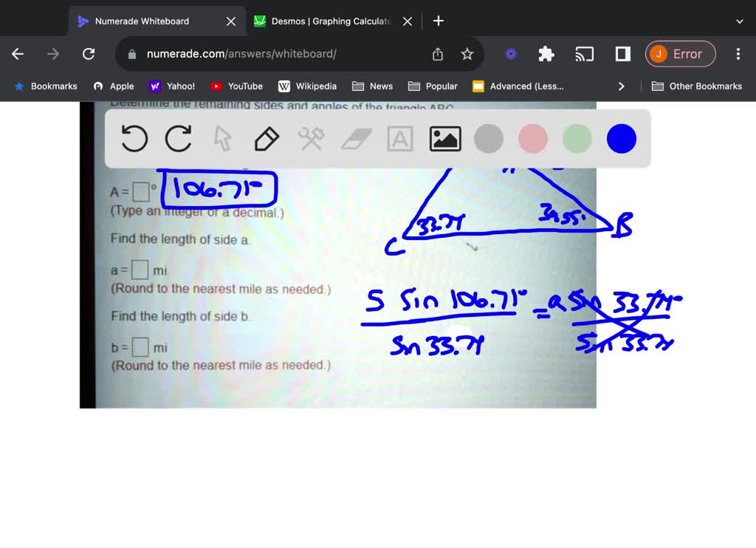Select the gray color swatch
The image size is (756, 548).
pyautogui.click(x=488, y=138)
